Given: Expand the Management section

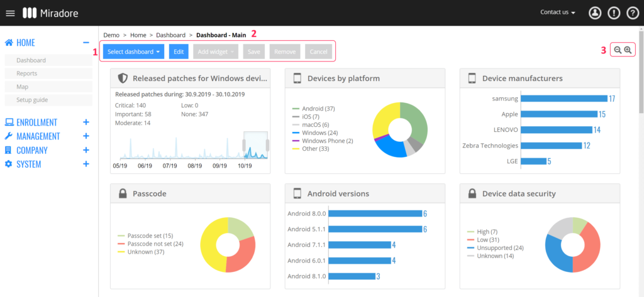Looking at the screenshot, I should point(86,136).
